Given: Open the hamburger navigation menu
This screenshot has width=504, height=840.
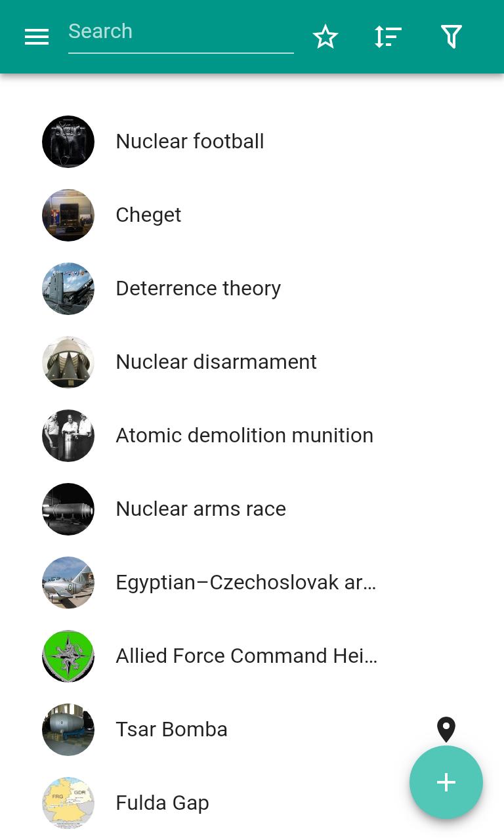Looking at the screenshot, I should click(37, 37).
